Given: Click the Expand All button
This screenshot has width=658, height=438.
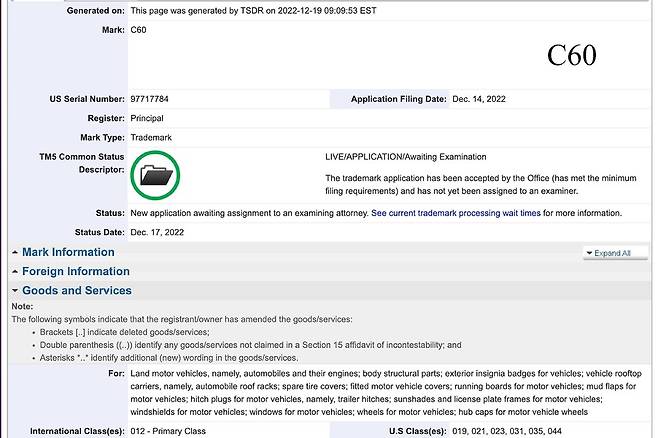Looking at the screenshot, I should click(x=612, y=253).
